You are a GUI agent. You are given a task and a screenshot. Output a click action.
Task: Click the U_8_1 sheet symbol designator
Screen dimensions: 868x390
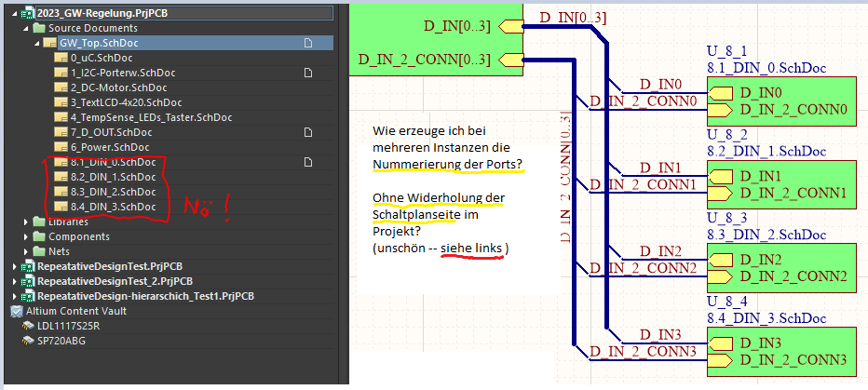(x=726, y=52)
